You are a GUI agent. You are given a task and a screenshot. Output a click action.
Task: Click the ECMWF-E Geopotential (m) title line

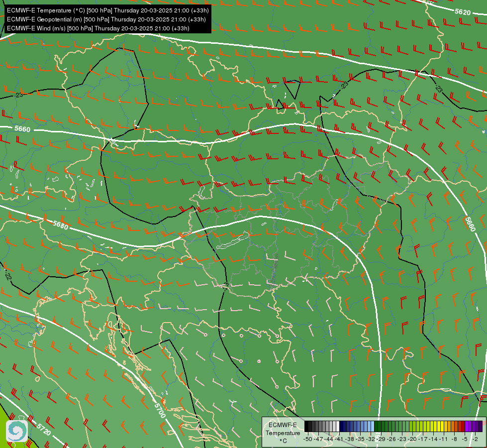[x=106, y=19]
